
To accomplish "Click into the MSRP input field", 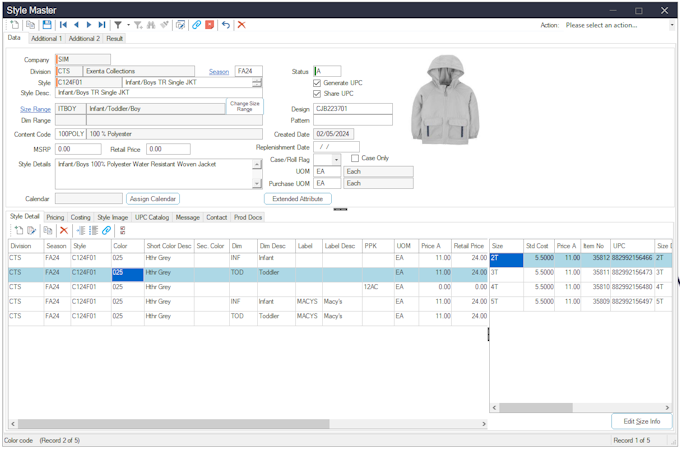I will (x=78, y=149).
